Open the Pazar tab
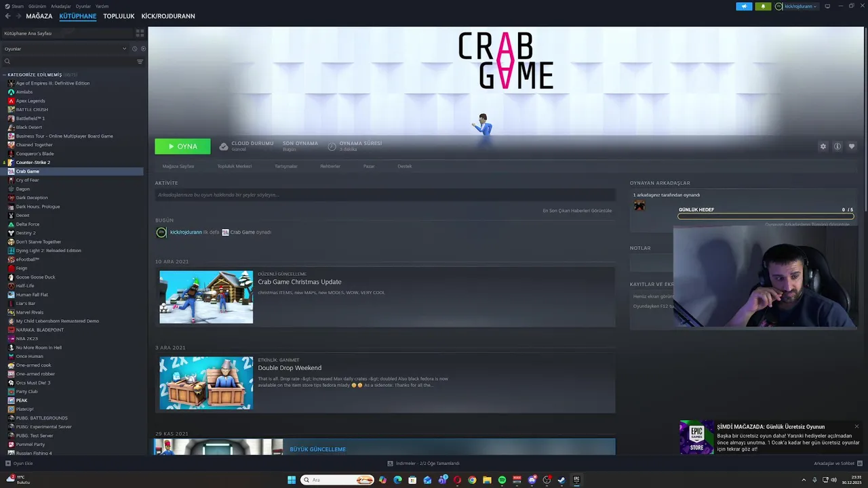 [369, 166]
